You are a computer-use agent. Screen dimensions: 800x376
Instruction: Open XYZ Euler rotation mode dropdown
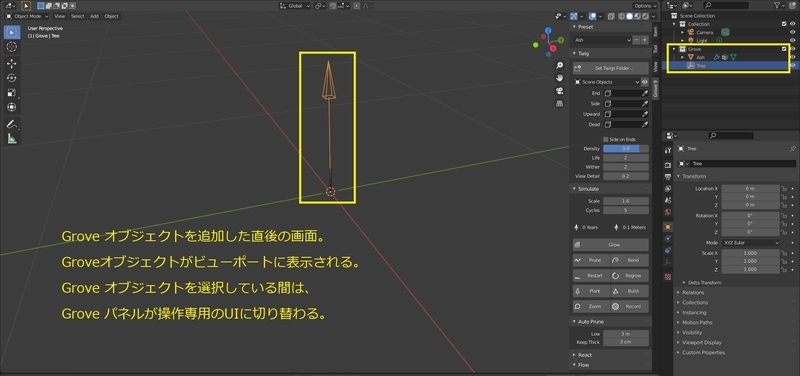751,243
